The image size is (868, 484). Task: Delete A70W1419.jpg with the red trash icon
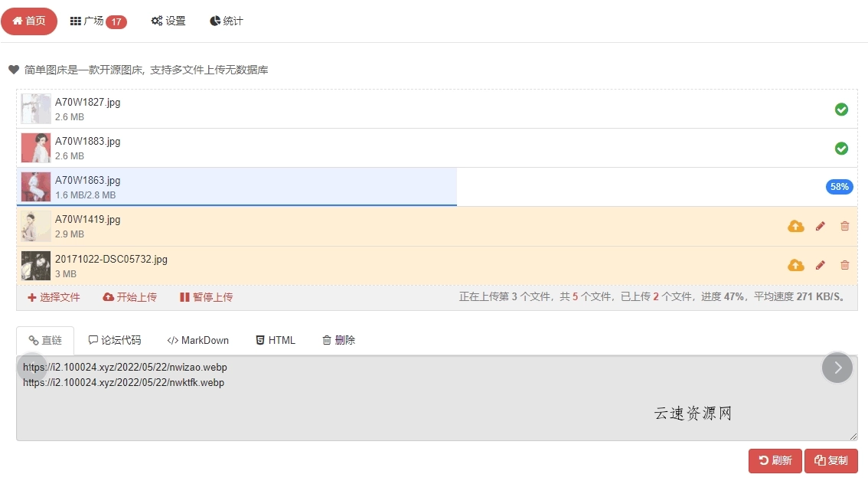pos(844,225)
